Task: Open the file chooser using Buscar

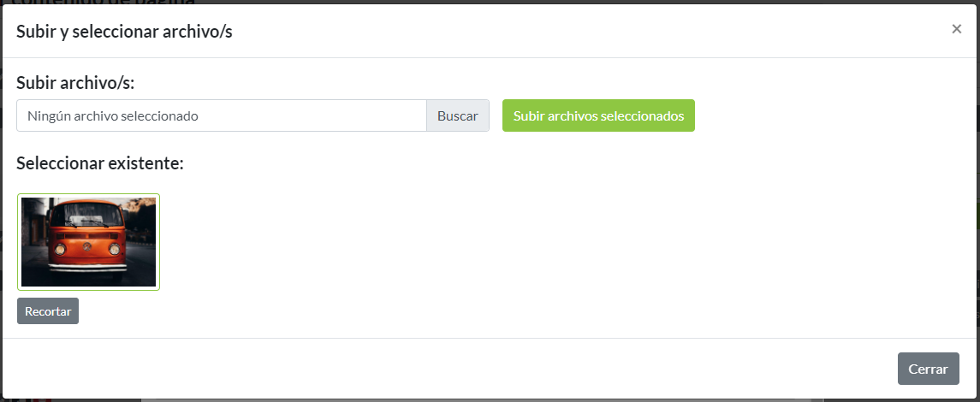Action: click(x=458, y=115)
